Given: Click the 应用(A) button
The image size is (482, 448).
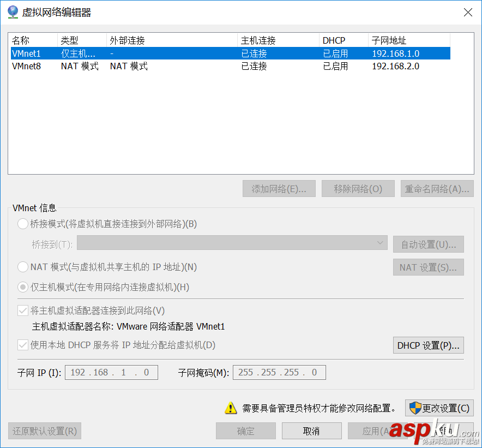Looking at the screenshot, I should point(377,431).
